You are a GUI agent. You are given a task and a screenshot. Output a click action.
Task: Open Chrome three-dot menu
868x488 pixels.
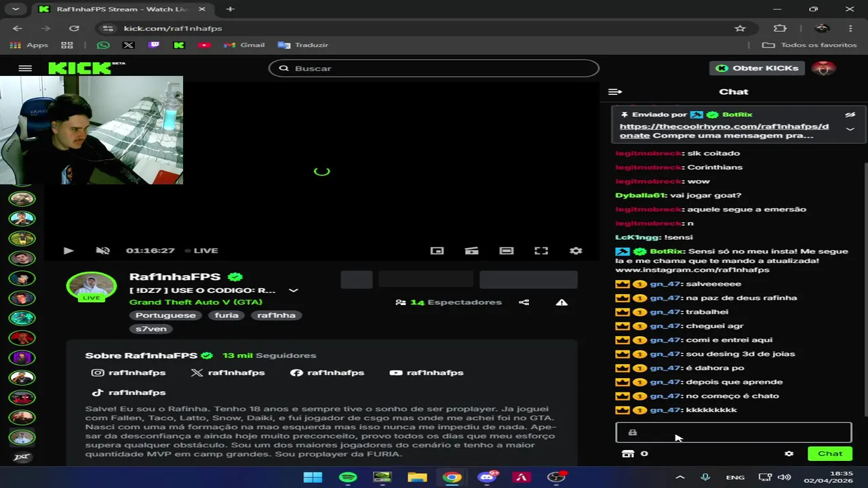(x=850, y=28)
